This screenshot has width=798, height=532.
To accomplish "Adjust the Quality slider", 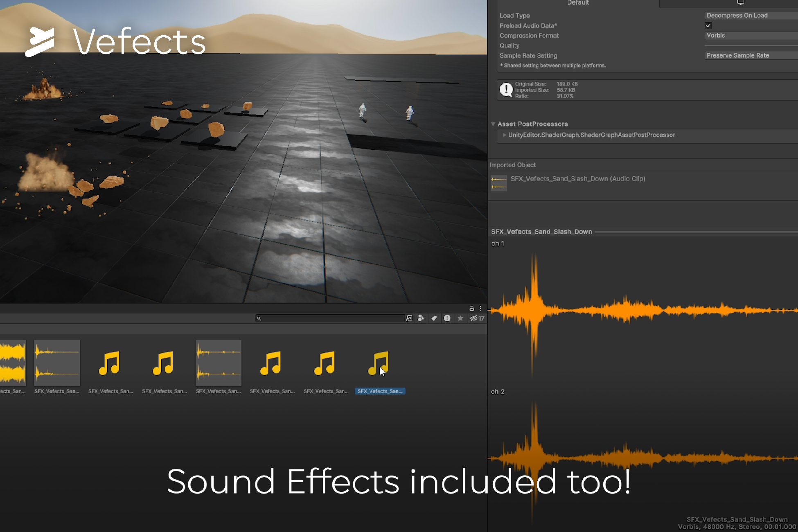I will pos(751,45).
